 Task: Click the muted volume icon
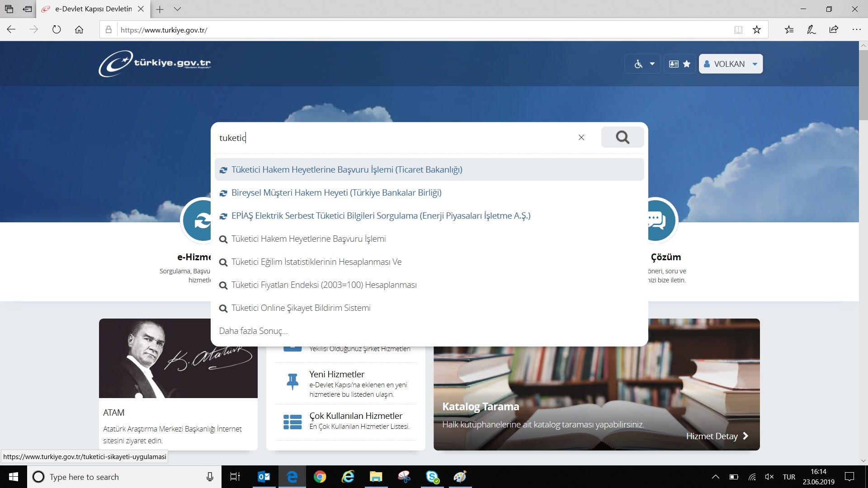[x=769, y=477]
